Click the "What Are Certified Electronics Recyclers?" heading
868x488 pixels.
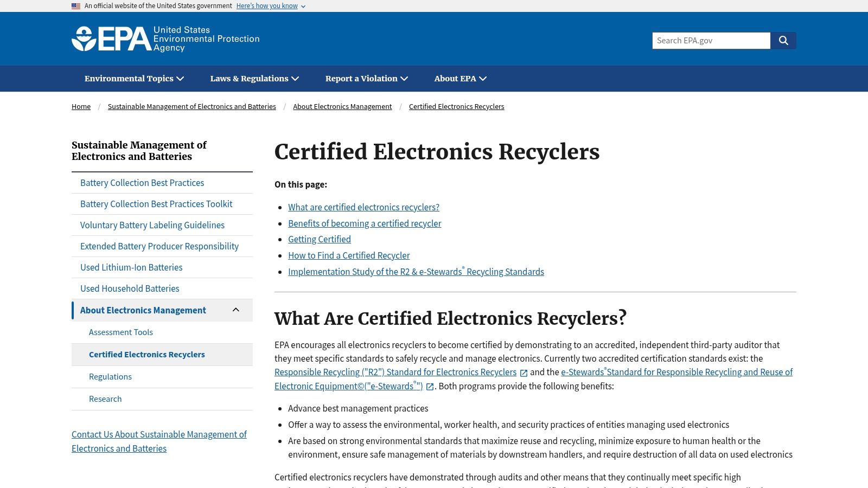pyautogui.click(x=450, y=318)
